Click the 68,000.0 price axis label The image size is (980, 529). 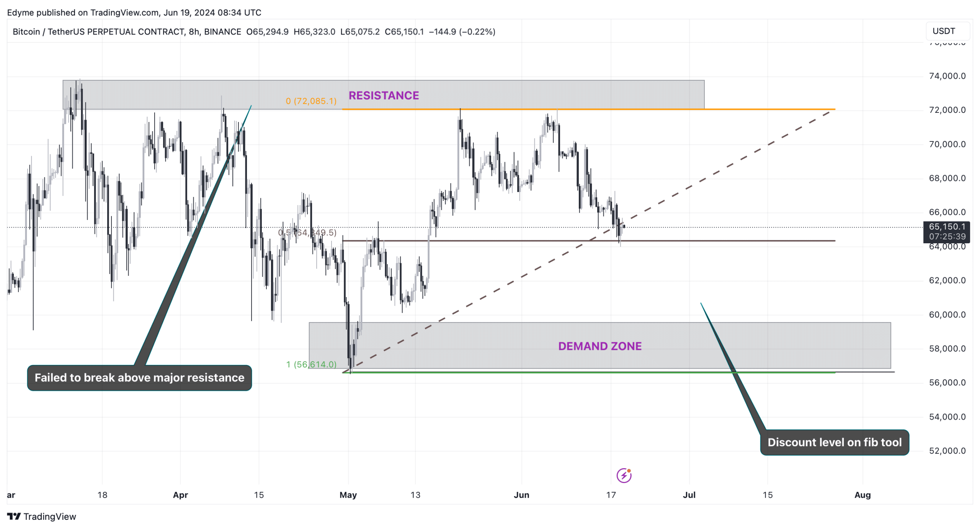point(947,178)
